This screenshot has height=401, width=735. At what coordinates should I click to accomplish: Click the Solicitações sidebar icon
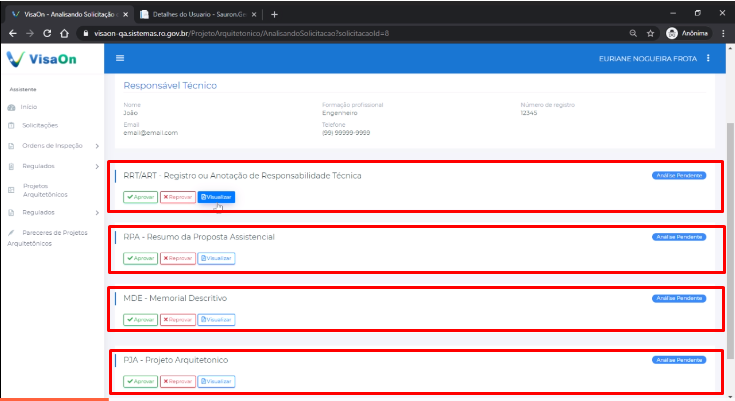[11, 126]
